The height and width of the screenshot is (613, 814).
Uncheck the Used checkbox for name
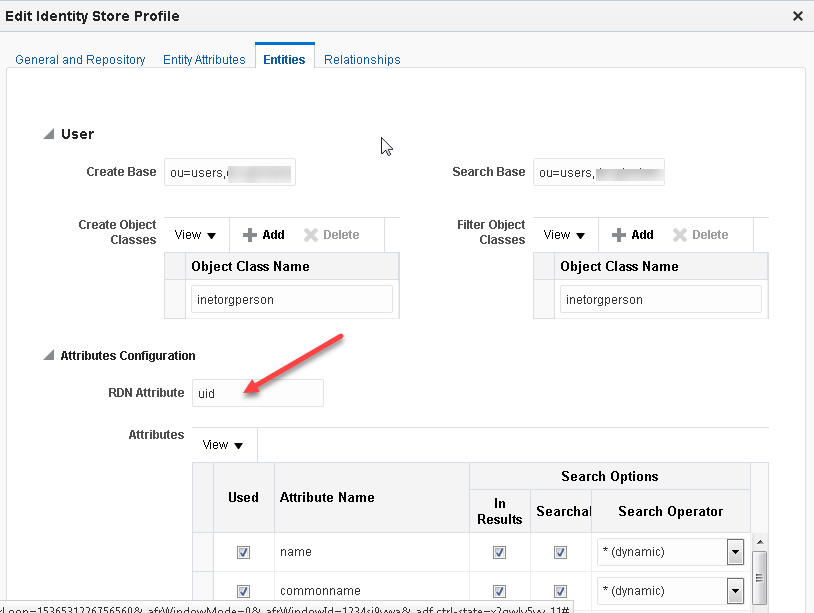click(x=243, y=551)
